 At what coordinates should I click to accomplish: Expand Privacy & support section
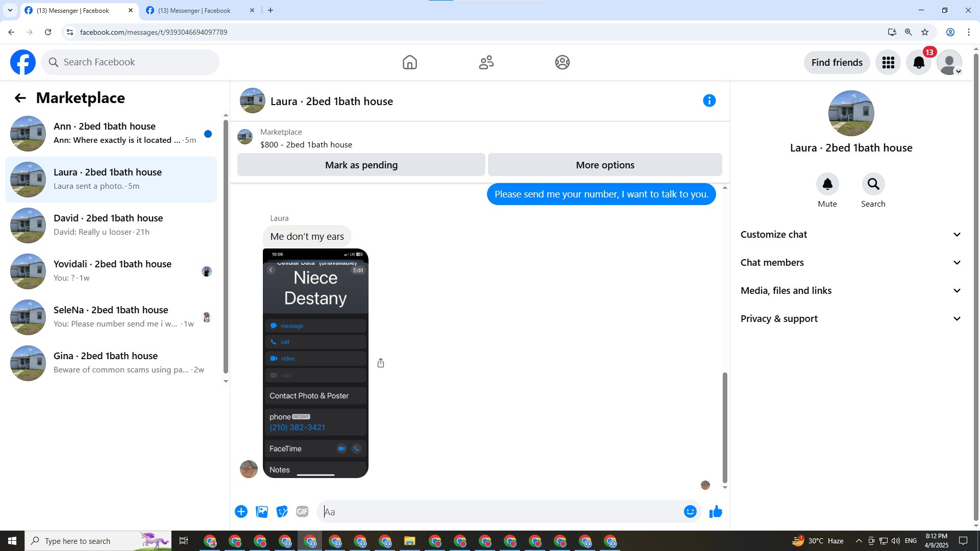coord(851,319)
